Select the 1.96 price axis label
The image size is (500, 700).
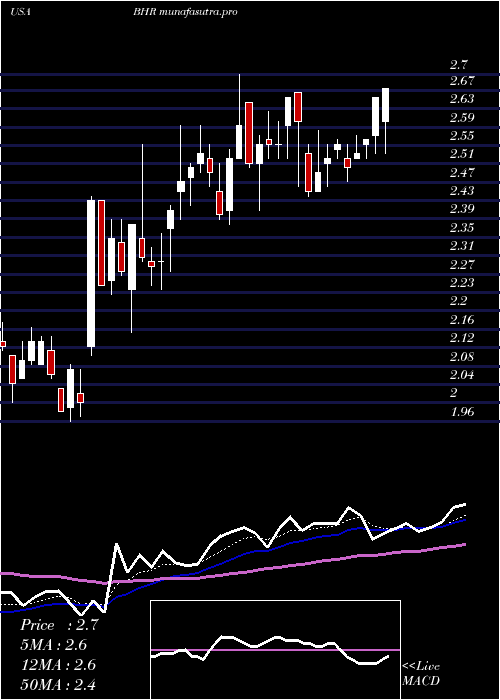tap(462, 411)
